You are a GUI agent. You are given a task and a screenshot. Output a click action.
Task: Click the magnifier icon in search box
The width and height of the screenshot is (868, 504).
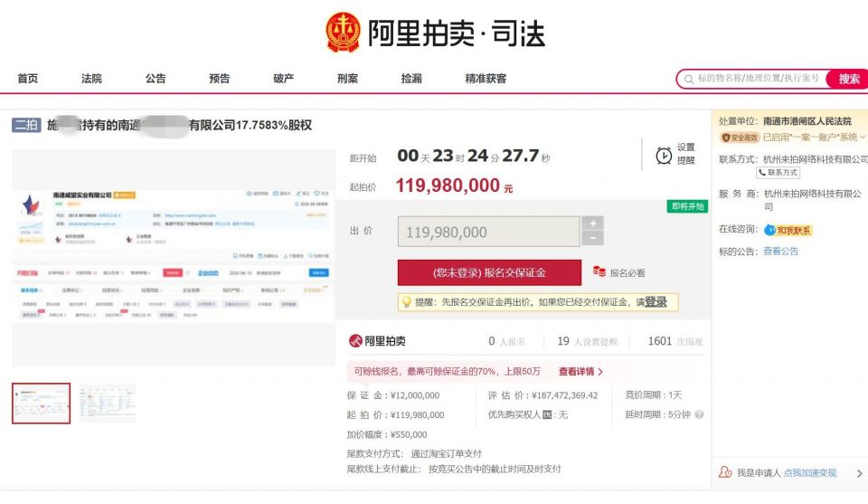pos(688,80)
